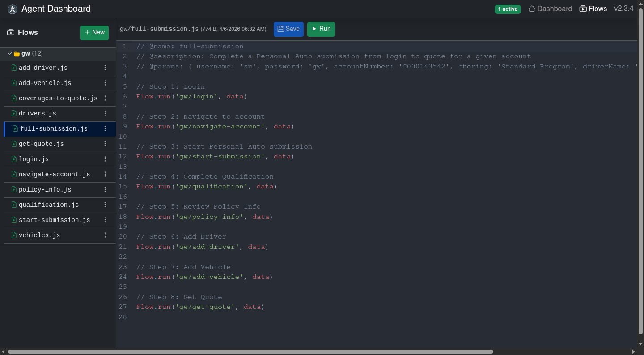The image size is (644, 355).
Task: Collapse the gw folder chevron
Action: [9, 53]
